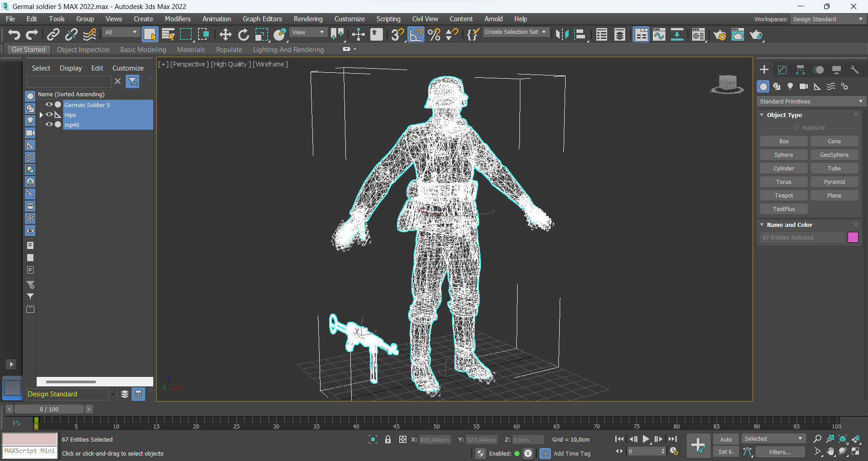Switch to the Utilities command panel
The height and width of the screenshot is (461, 868).
[854, 70]
